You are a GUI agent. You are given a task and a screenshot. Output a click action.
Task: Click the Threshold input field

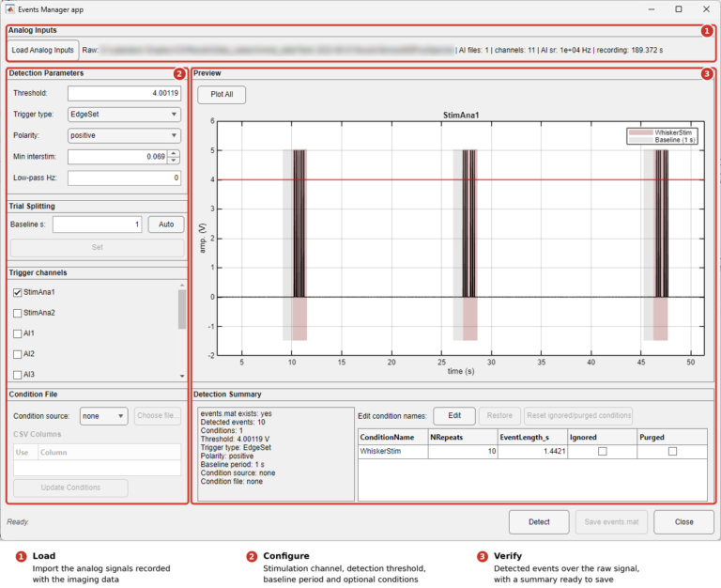pos(124,93)
